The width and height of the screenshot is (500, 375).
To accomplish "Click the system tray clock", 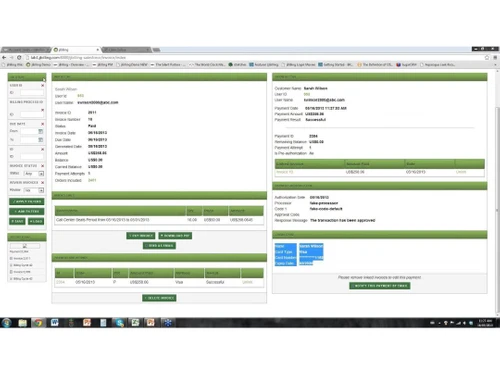I will click(485, 323).
